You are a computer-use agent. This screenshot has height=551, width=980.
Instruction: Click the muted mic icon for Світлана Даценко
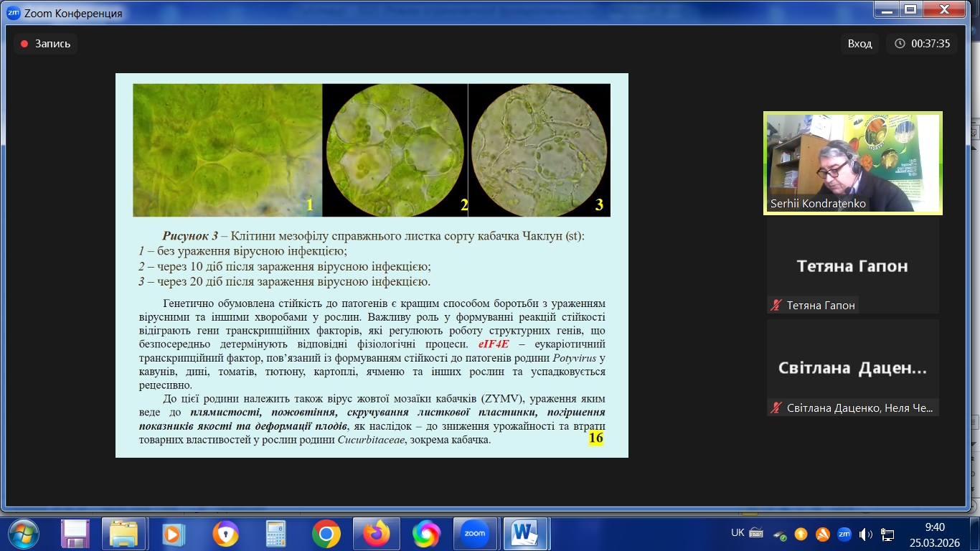pyautogui.click(x=776, y=408)
